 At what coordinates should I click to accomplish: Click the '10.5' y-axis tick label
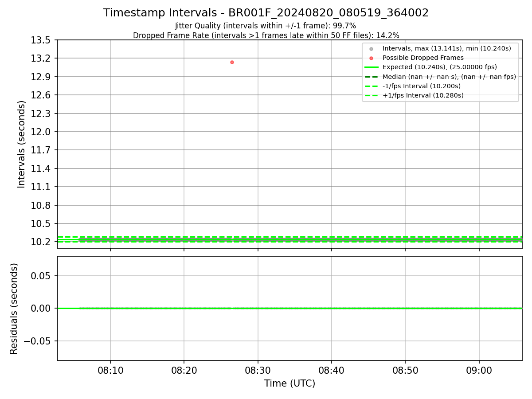pyautogui.click(x=41, y=223)
